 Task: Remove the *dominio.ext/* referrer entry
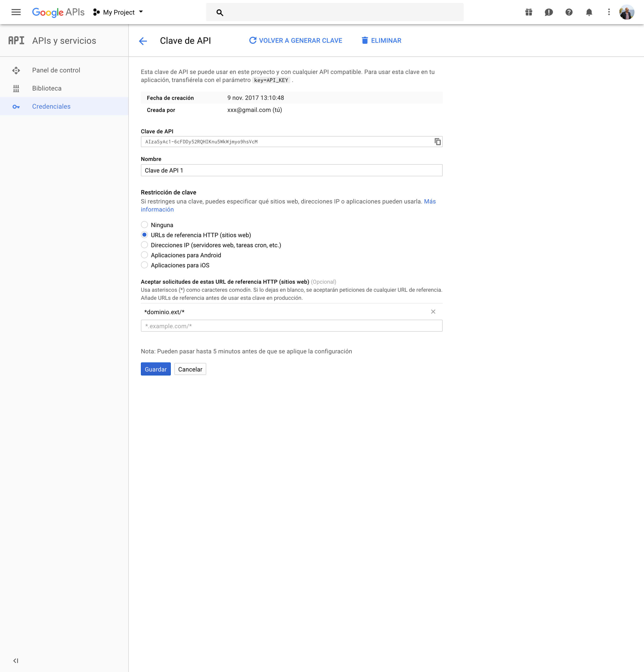(x=433, y=312)
